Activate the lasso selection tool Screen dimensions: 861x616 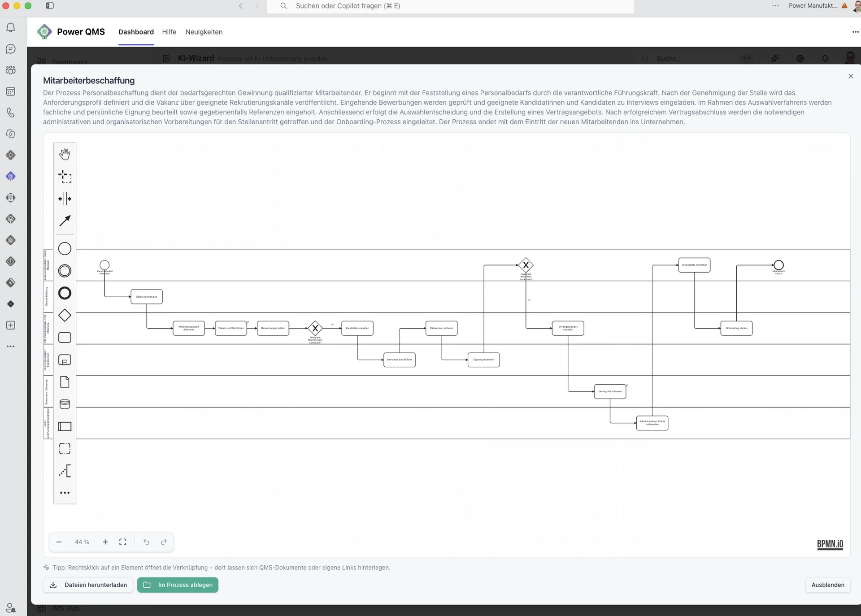[65, 177]
